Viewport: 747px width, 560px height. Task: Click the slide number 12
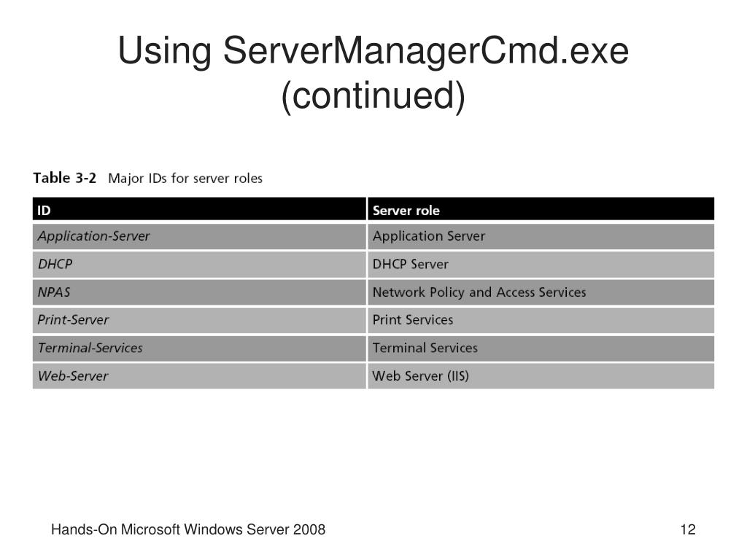coord(688,529)
